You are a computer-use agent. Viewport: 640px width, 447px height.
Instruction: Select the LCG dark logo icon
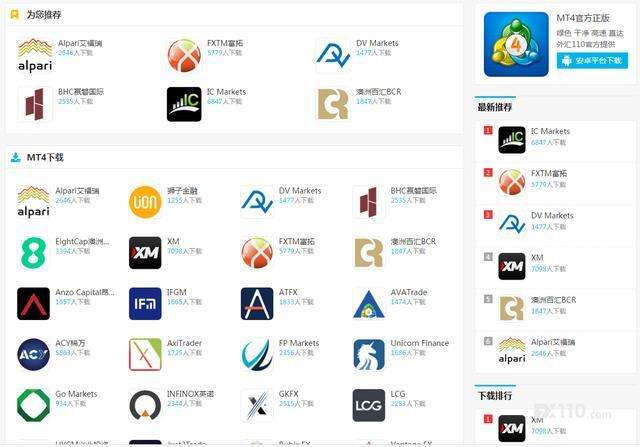click(x=369, y=405)
